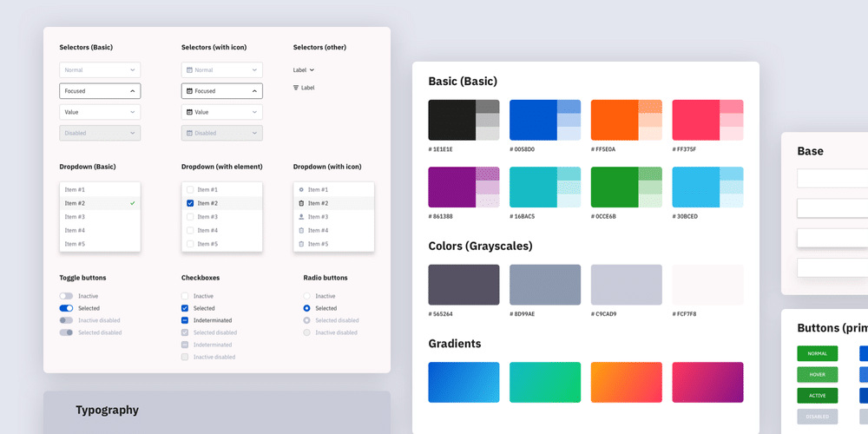The width and height of the screenshot is (868, 434).
Task: Choose Item #4 in Dropdown (Basic)
Action: [100, 230]
